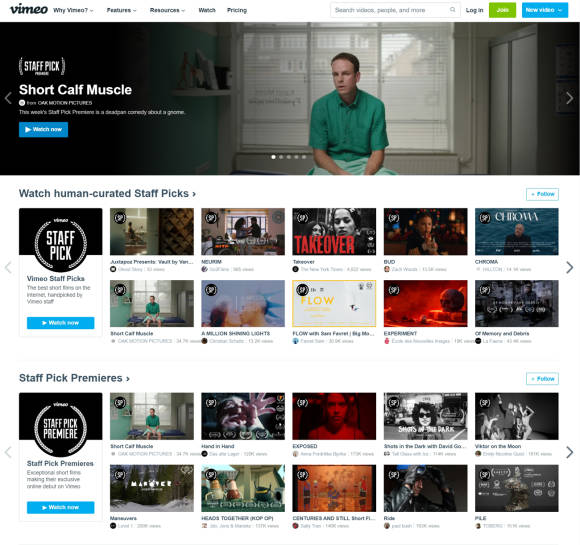Viewport: 580px width, 545px height.
Task: Click the search magnifier icon
Action: point(452,10)
